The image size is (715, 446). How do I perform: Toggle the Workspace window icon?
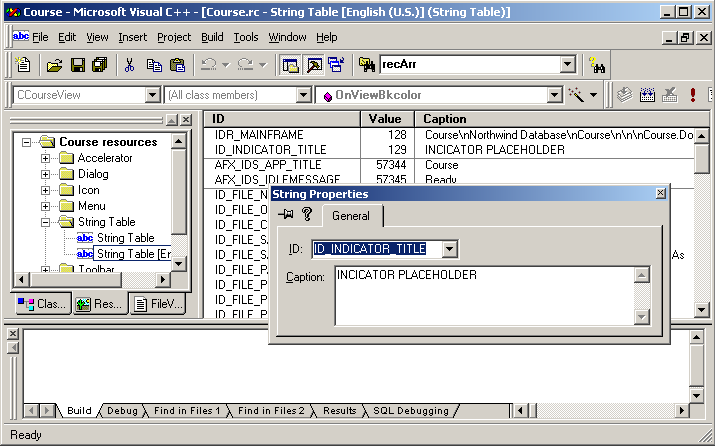click(x=290, y=65)
